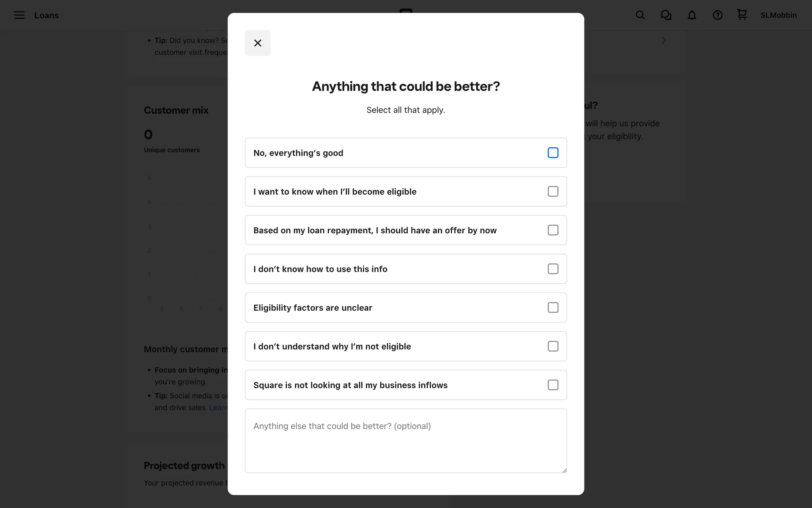
Task: Click the textarea resize handle
Action: [564, 470]
